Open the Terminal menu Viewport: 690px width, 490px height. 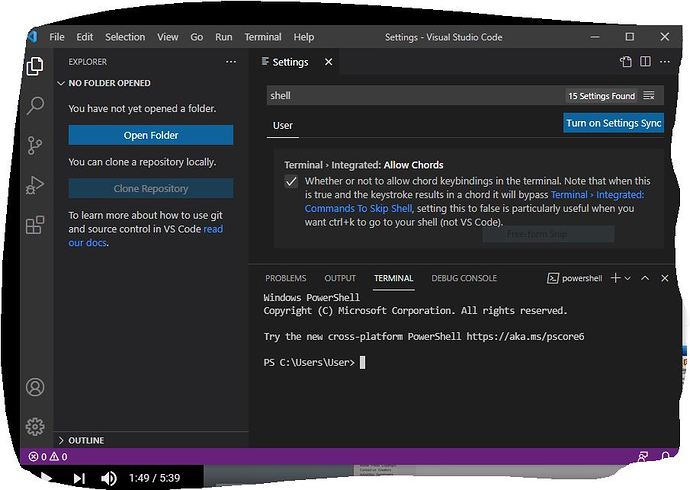click(263, 37)
